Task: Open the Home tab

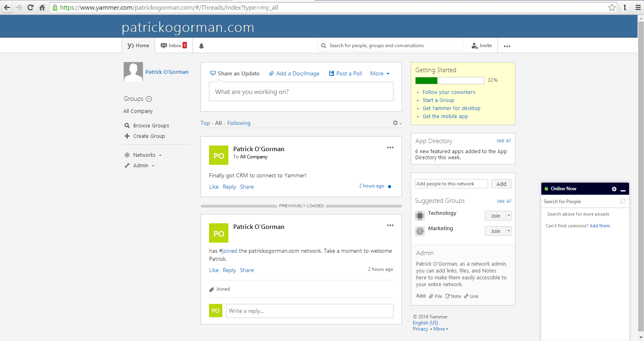Action: tap(138, 46)
